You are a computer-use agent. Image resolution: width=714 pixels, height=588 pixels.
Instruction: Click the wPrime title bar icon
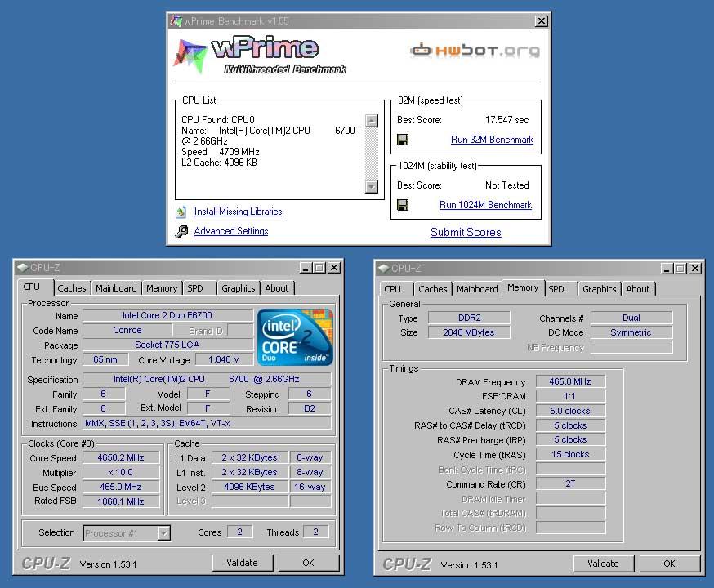pos(176,21)
